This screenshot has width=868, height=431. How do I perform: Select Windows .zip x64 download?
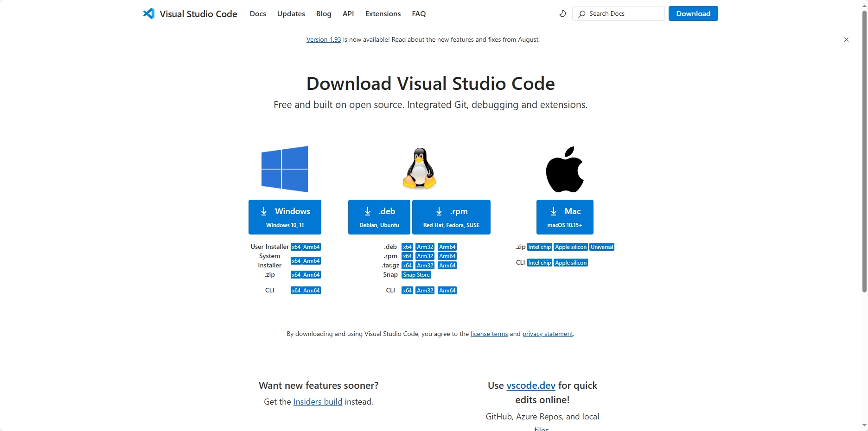[296, 275]
